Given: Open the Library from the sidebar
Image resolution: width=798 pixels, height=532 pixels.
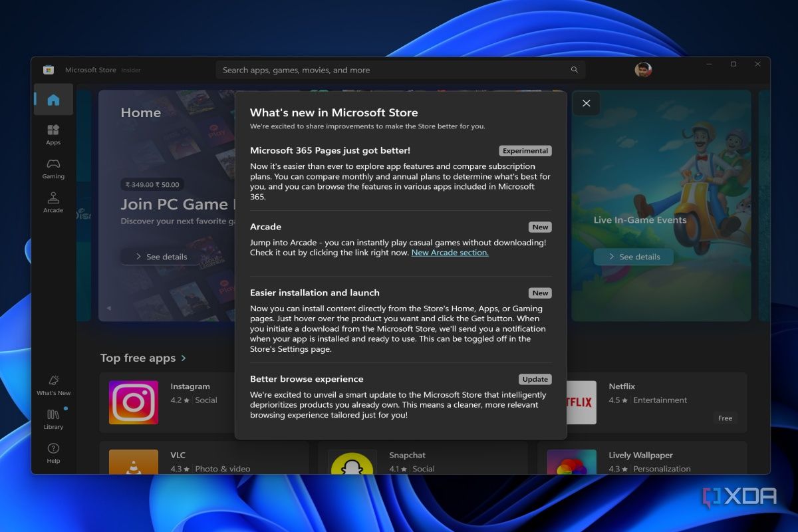Looking at the screenshot, I should coord(53,420).
